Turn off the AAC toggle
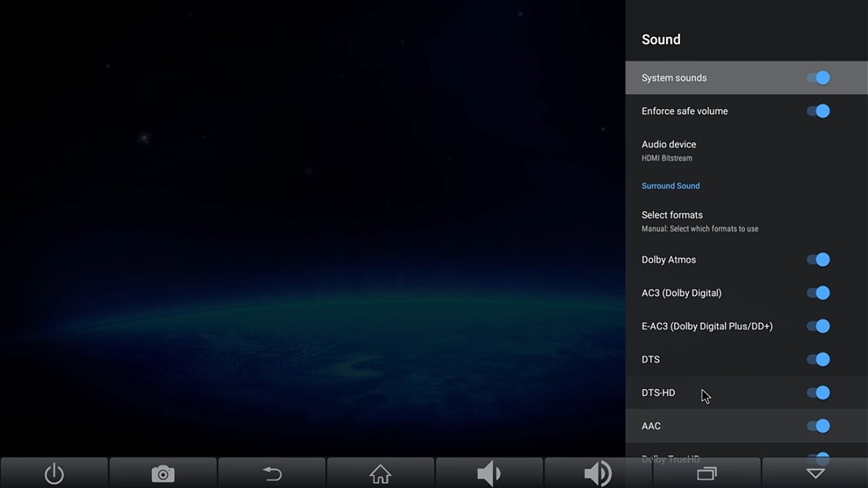 818,426
